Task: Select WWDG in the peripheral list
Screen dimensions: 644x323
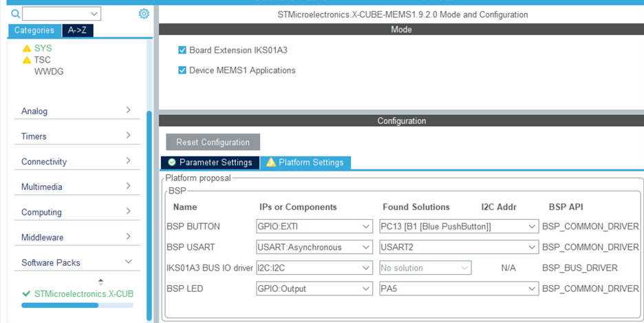Action: pyautogui.click(x=49, y=72)
